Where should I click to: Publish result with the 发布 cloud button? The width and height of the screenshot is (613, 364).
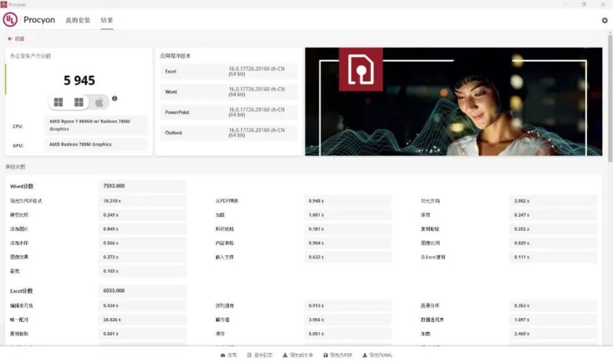(x=229, y=355)
